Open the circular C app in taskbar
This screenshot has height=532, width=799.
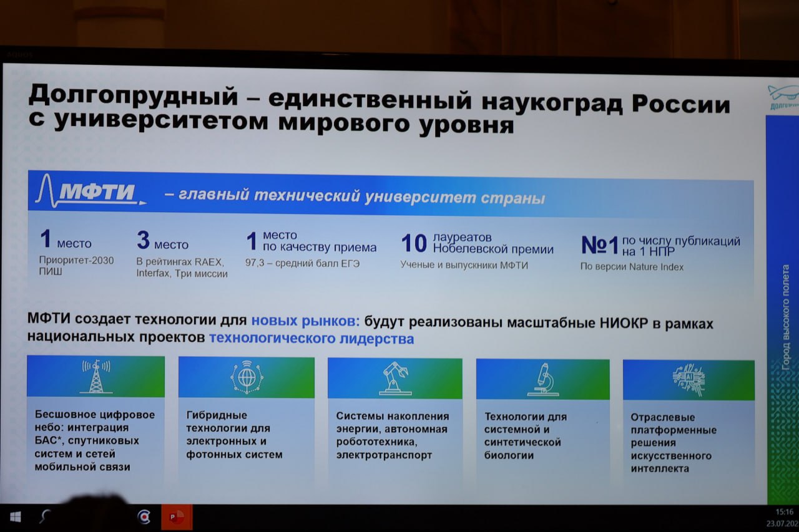144,517
